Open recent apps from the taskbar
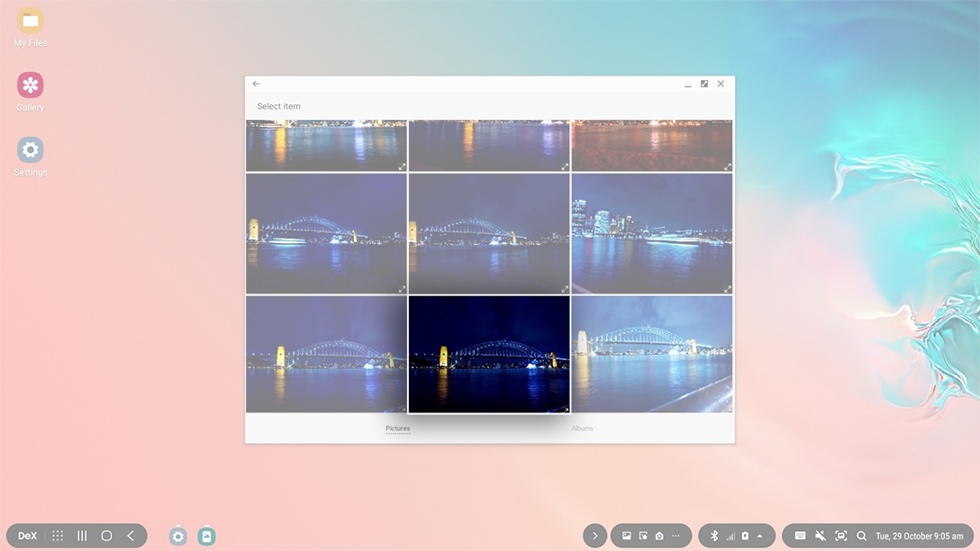Image resolution: width=980 pixels, height=551 pixels. pos(81,535)
